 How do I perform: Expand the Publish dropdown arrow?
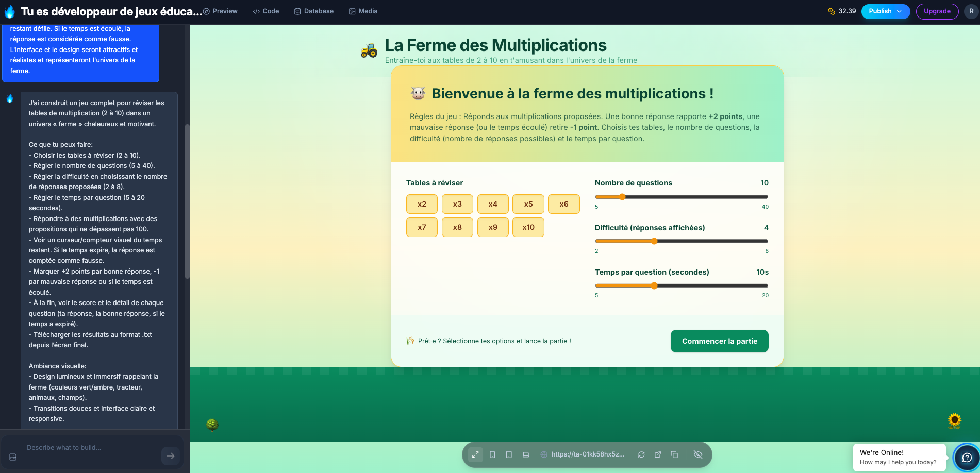(x=900, y=11)
